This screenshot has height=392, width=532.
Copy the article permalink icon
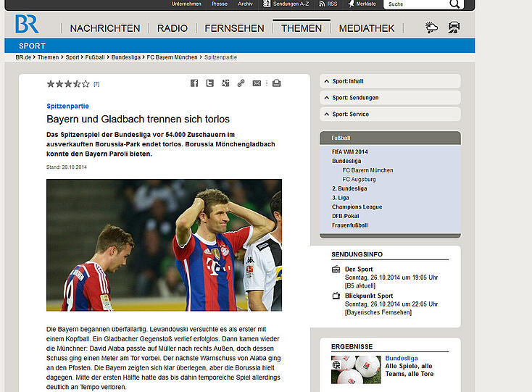coord(241,83)
